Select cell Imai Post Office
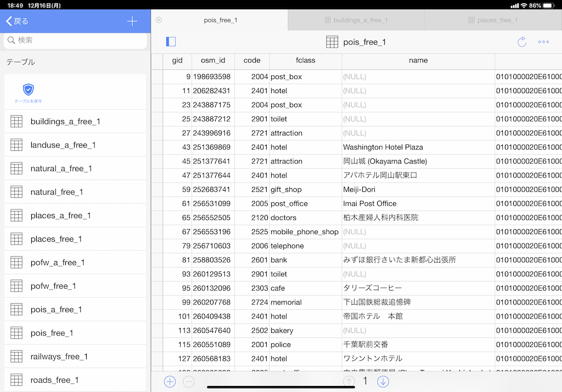The height and width of the screenshot is (392, 562). point(418,203)
